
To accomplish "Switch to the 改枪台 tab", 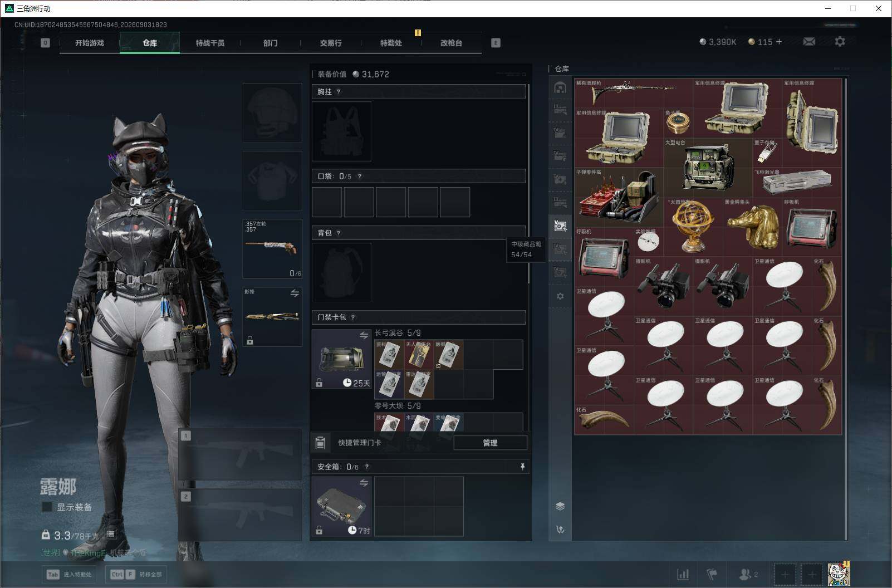I will click(451, 43).
